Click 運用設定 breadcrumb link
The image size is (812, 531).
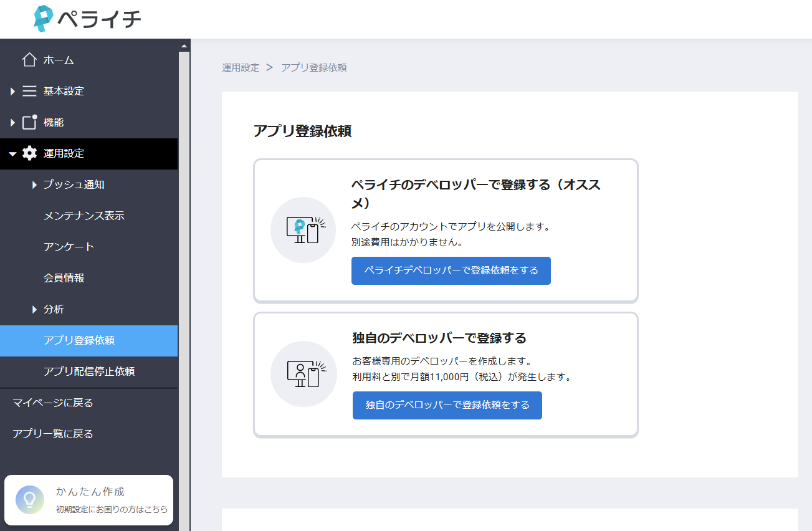click(x=241, y=67)
